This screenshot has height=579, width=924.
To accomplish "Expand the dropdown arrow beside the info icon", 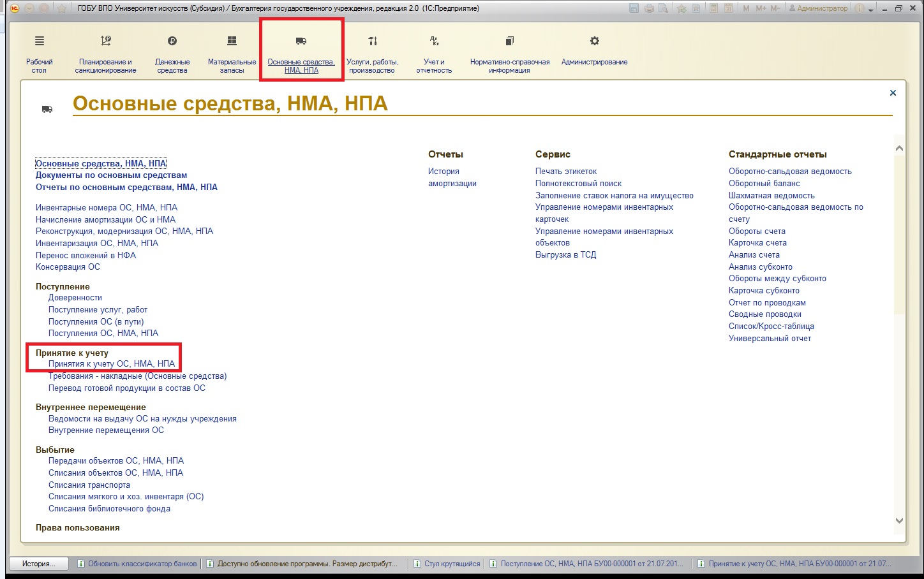I will click(871, 9).
